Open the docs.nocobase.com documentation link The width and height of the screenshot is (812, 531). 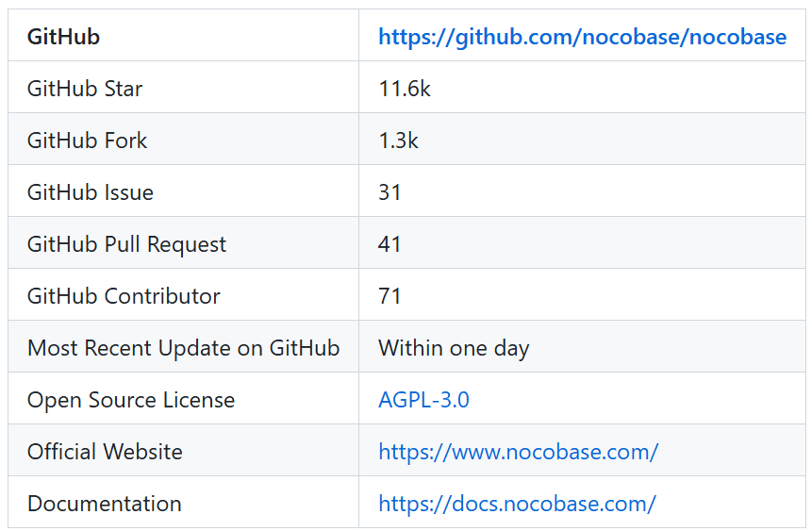(518, 504)
